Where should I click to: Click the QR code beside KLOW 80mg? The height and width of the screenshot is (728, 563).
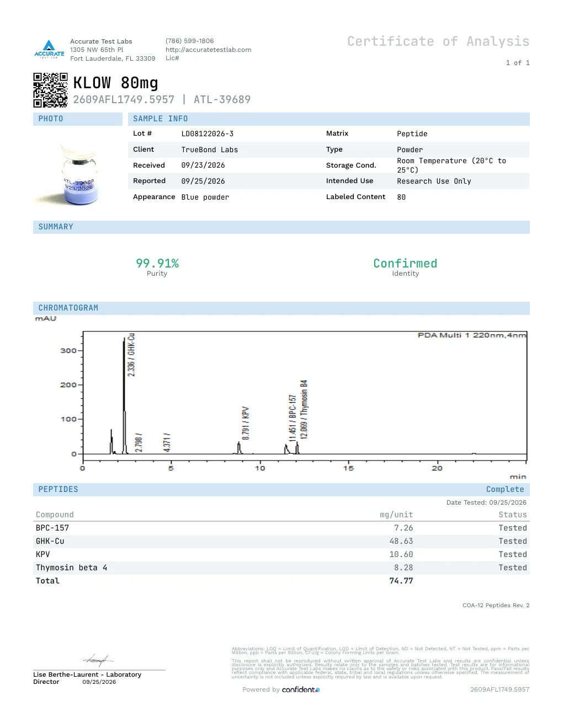point(50,90)
